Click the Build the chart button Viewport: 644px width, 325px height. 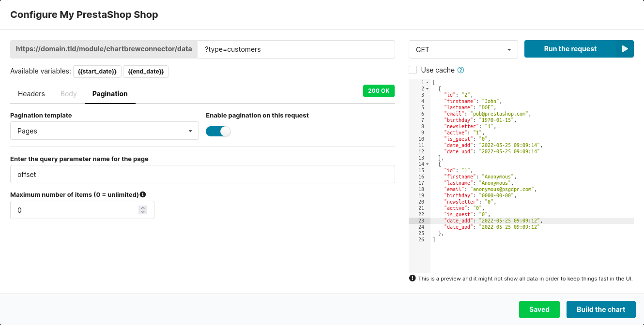(600, 310)
